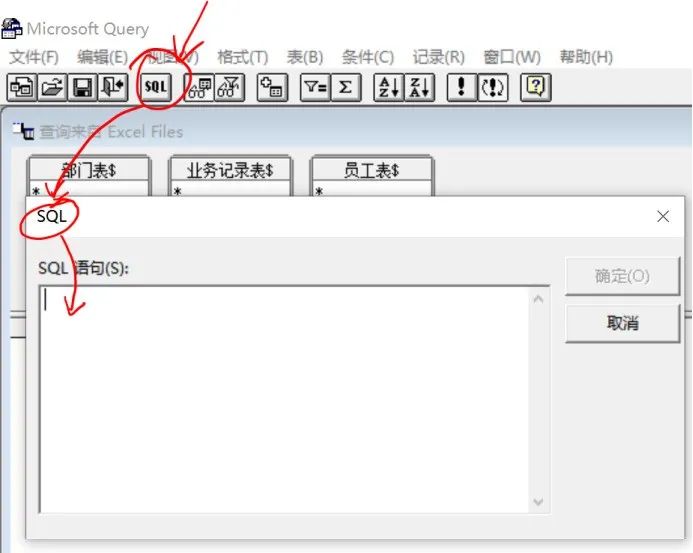This screenshot has width=693, height=553.
Task: Click inside the SQL 语句 text box
Action: pyautogui.click(x=286, y=400)
